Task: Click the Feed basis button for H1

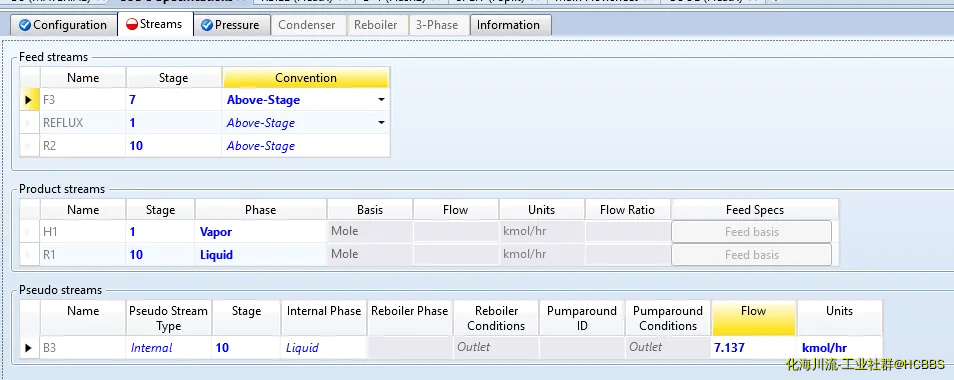Action: click(x=751, y=232)
